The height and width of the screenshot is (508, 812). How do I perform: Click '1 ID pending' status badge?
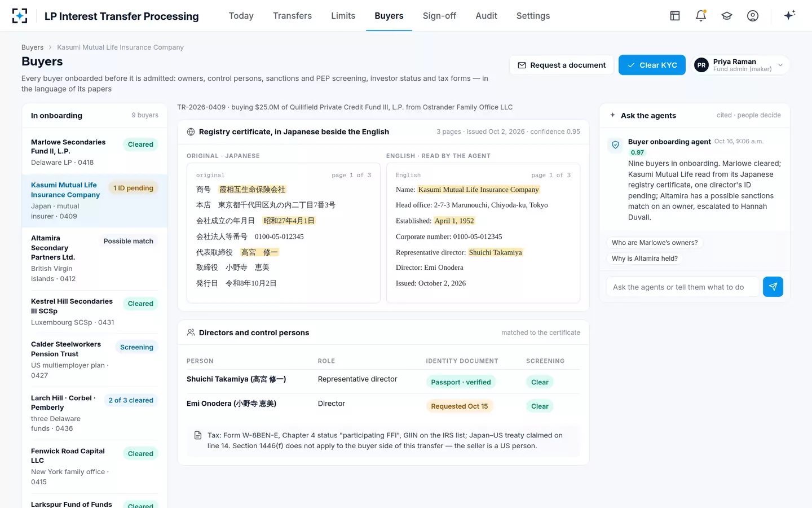coord(133,188)
